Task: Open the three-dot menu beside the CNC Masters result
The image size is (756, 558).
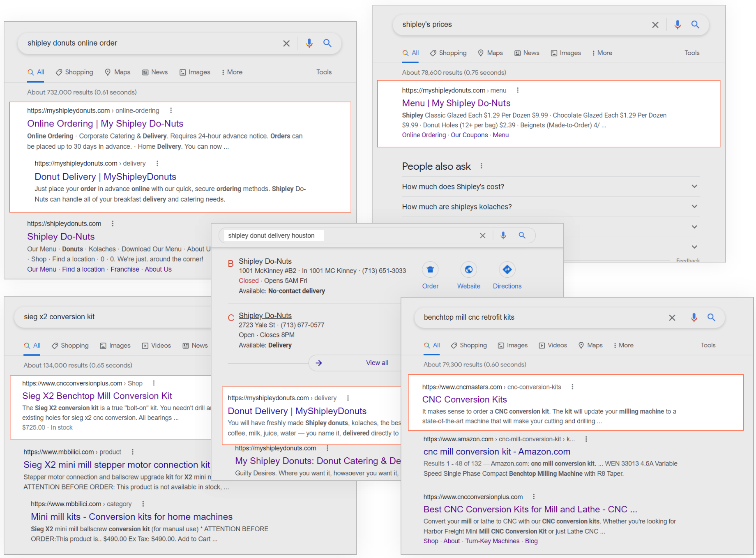Action: [x=572, y=387]
